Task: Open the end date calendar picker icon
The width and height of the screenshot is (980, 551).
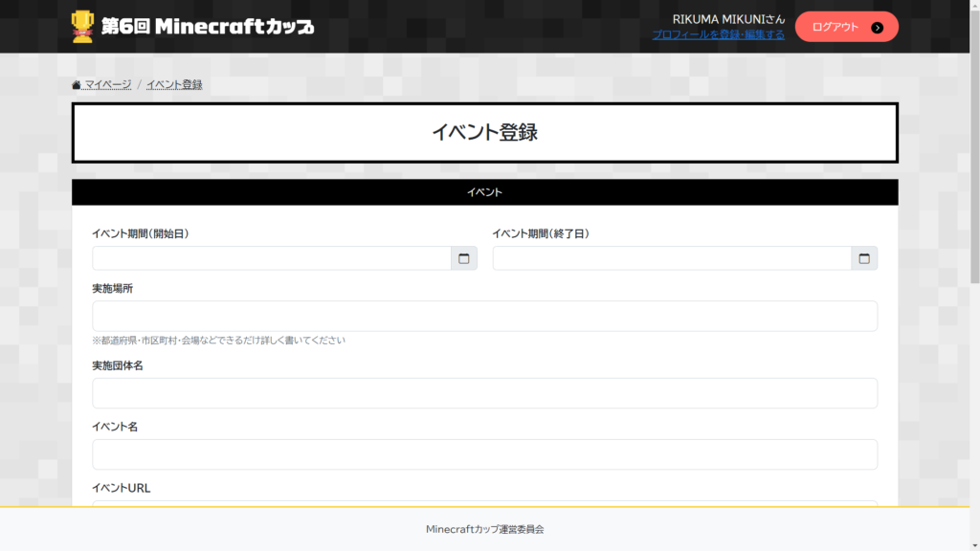Action: coord(864,258)
